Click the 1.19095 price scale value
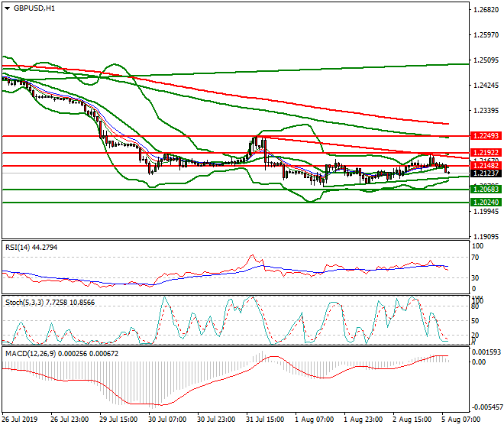Image resolution: width=504 pixels, height=428 pixels. point(486,237)
